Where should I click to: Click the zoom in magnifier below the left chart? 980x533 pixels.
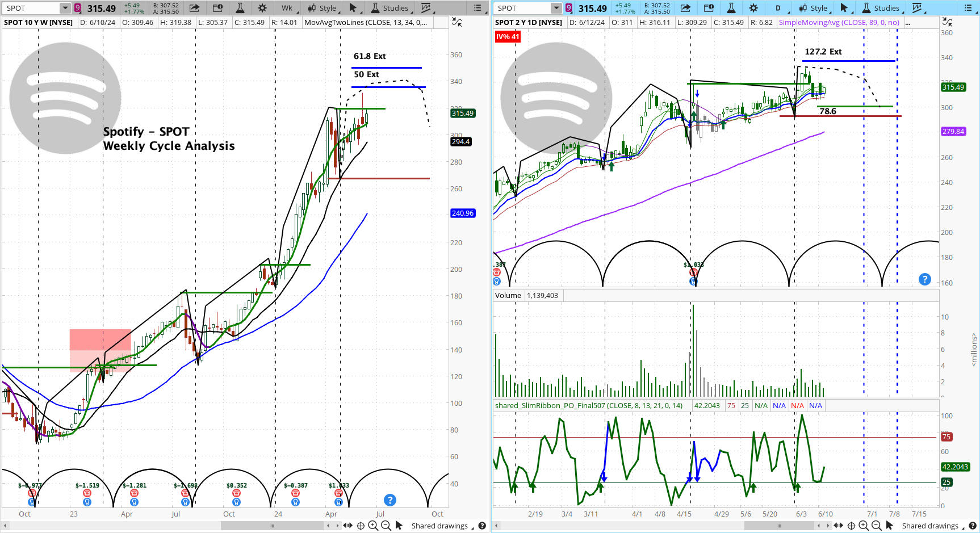pos(373,526)
